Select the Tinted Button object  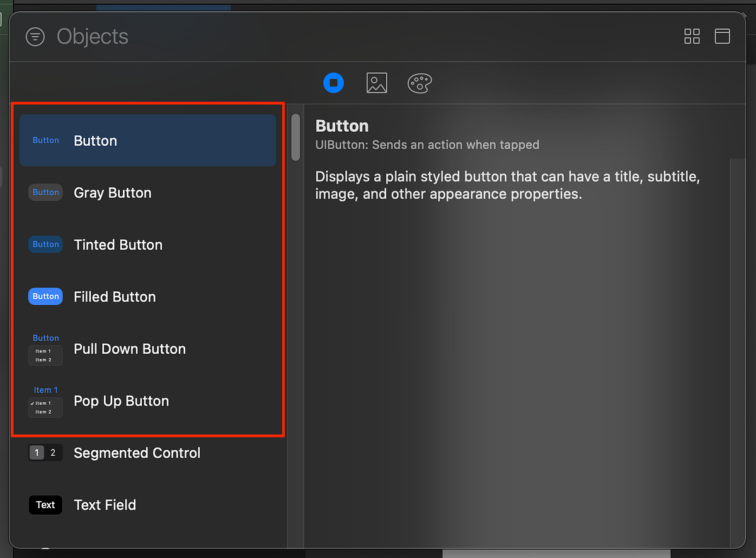118,245
